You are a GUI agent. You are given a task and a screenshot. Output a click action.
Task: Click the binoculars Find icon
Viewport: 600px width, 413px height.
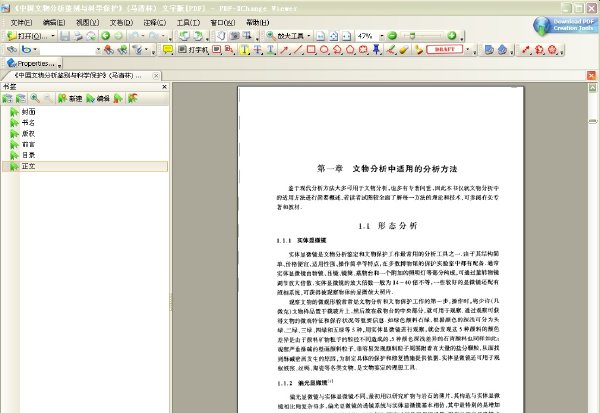[12, 50]
